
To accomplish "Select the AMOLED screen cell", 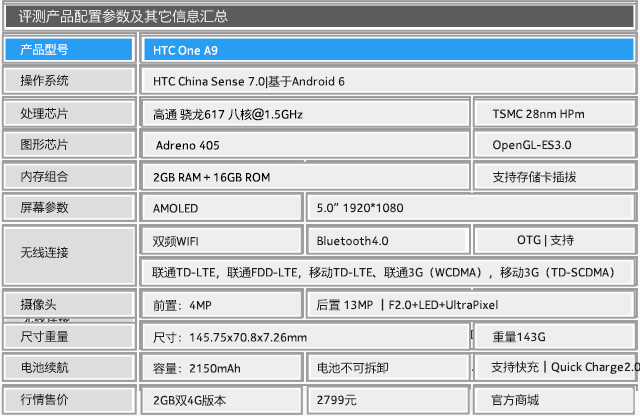I will [x=220, y=208].
